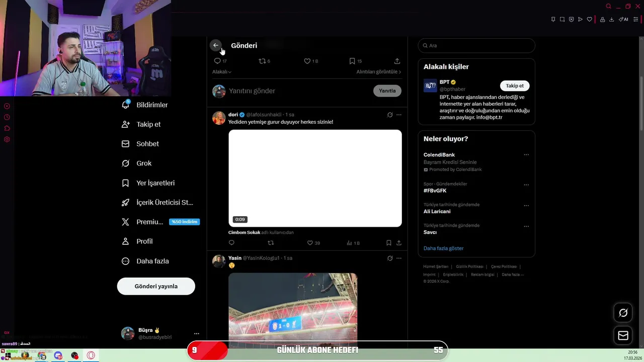Open the ColendiBank trend options dots
This screenshot has width=644, height=362.
point(526,155)
